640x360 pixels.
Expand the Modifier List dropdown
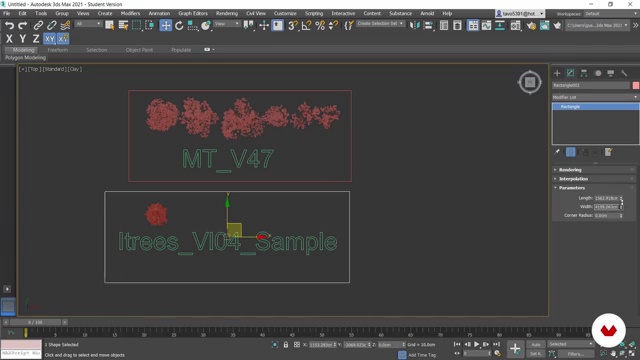(x=595, y=97)
